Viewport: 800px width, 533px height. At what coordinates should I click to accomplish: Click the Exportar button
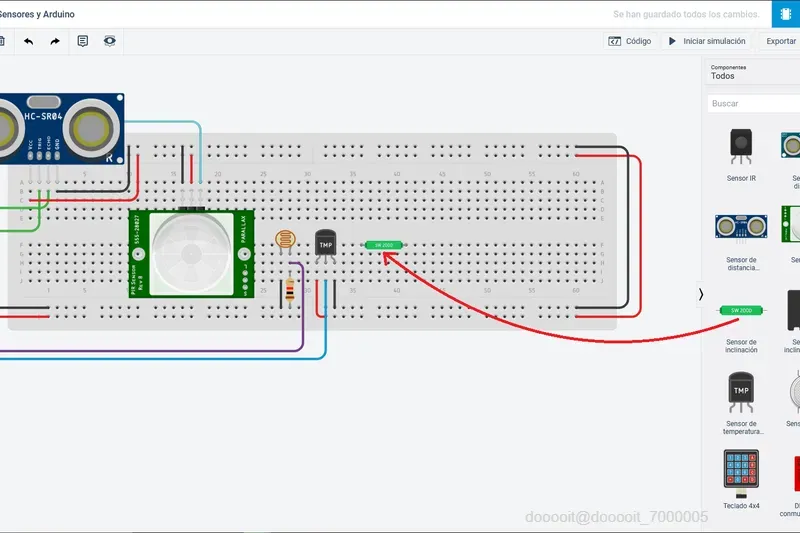[x=780, y=41]
